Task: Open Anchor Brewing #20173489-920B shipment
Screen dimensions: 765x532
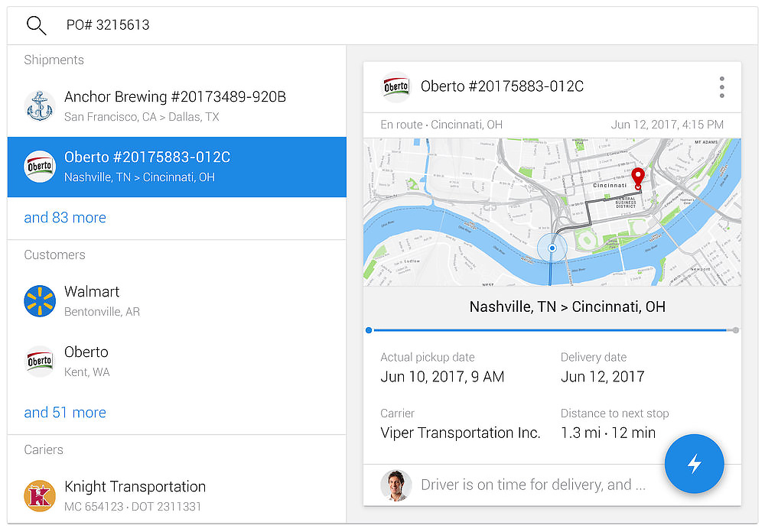Action: point(177,106)
